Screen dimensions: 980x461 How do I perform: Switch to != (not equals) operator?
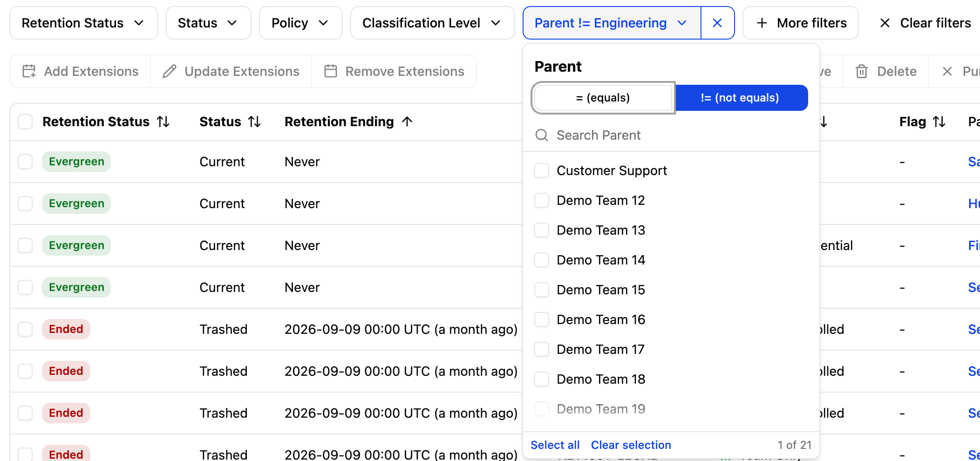coord(741,98)
